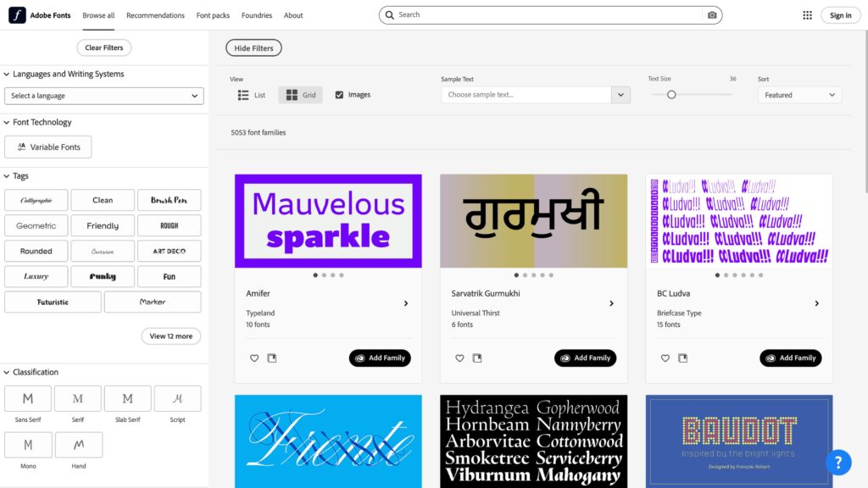Open visual search with the camera icon
868x488 pixels.
coord(712,14)
